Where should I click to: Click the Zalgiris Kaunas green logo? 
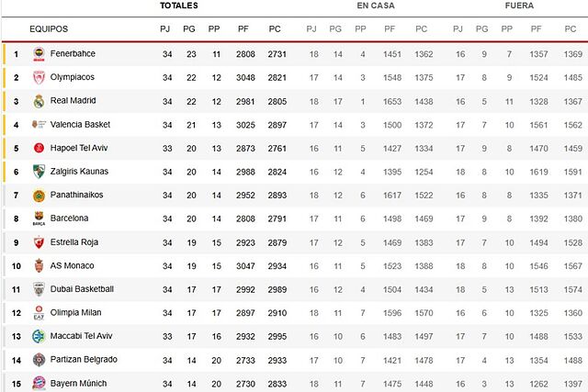coord(39,172)
